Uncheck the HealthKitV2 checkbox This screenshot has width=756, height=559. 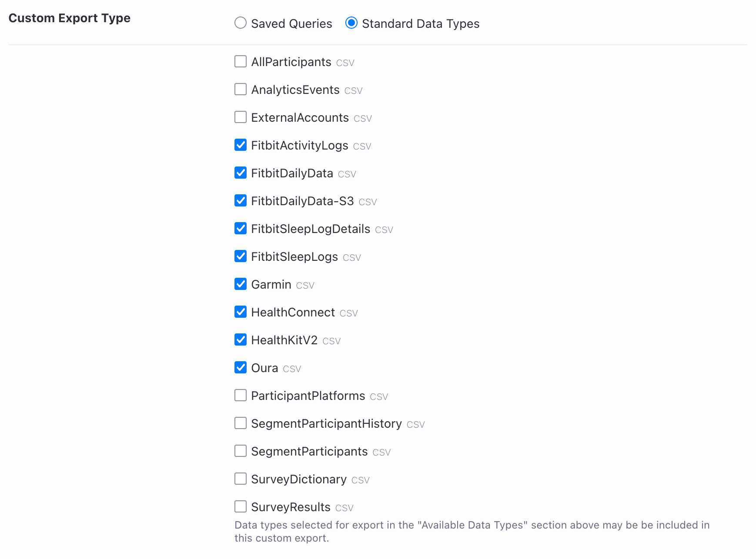coord(241,340)
